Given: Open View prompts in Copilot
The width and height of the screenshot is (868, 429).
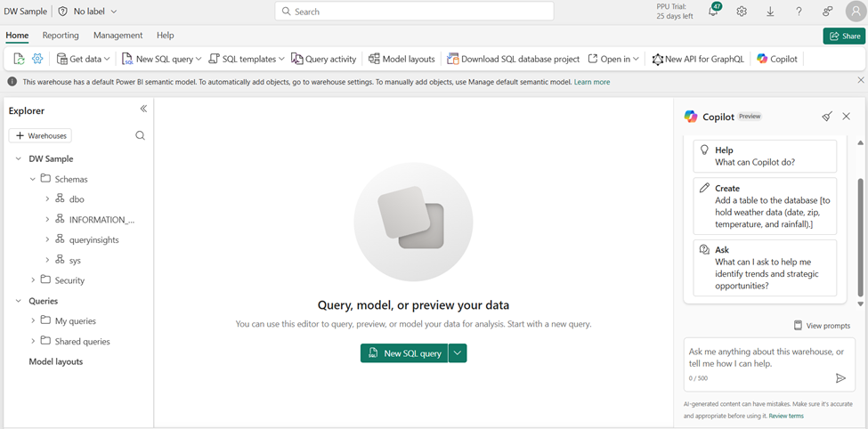Looking at the screenshot, I should (822, 326).
